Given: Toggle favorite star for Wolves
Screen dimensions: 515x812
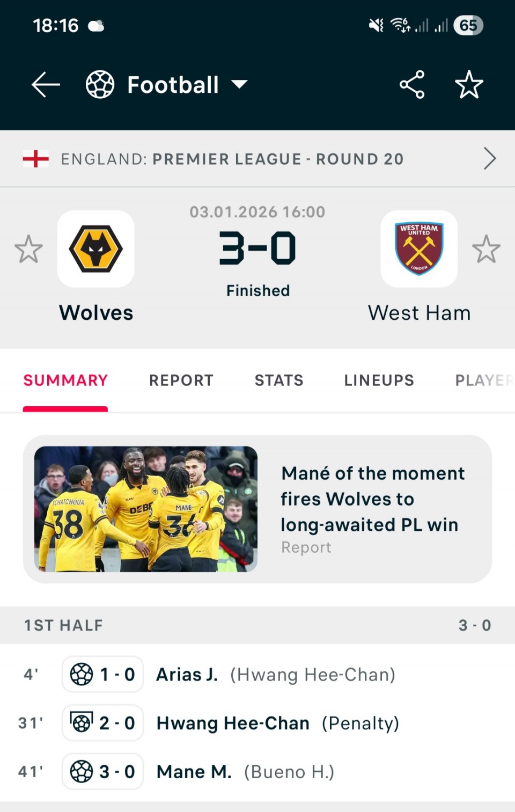Looking at the screenshot, I should tap(28, 249).
